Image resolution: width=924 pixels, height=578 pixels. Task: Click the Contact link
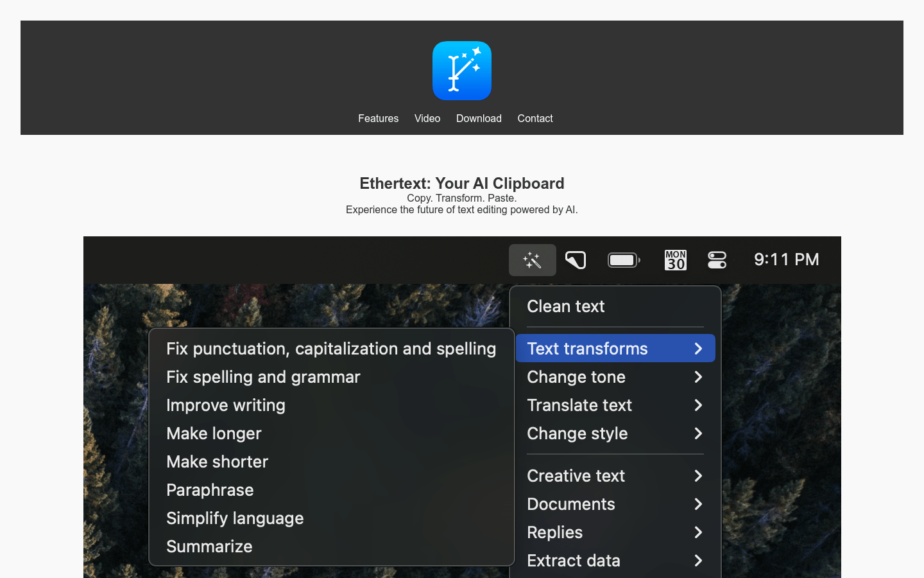tap(535, 118)
